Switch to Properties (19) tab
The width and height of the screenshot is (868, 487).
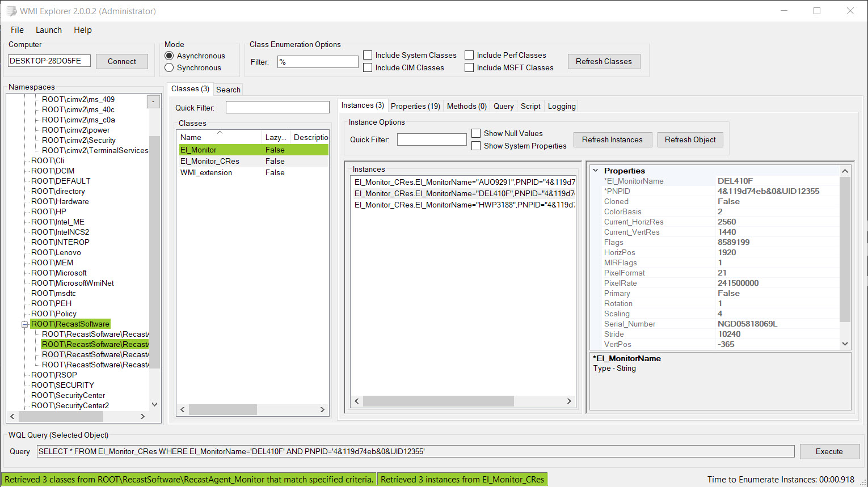(415, 106)
